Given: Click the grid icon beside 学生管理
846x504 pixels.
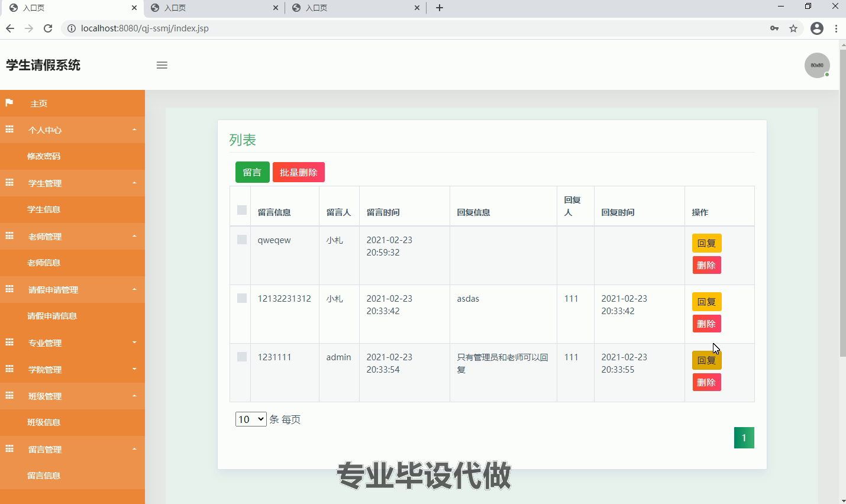Looking at the screenshot, I should [9, 183].
